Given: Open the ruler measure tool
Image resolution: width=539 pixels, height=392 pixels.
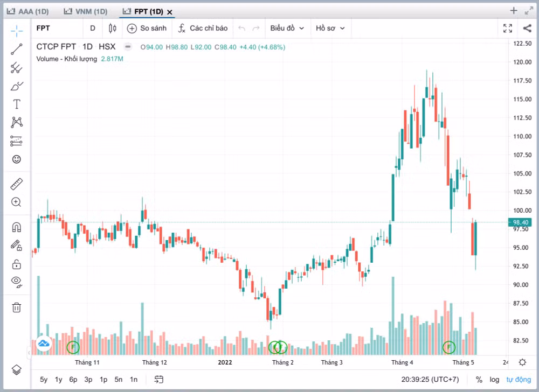Looking at the screenshot, I should [x=17, y=184].
